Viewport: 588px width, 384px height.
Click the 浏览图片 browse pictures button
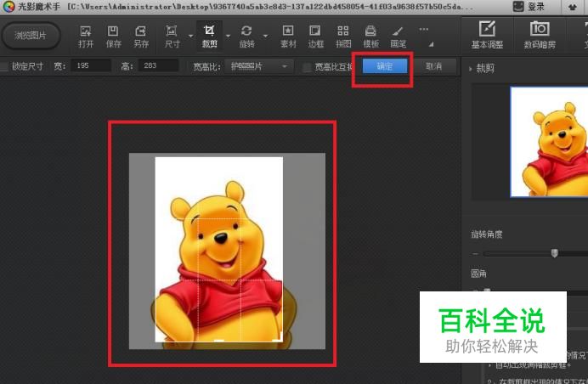(x=31, y=36)
